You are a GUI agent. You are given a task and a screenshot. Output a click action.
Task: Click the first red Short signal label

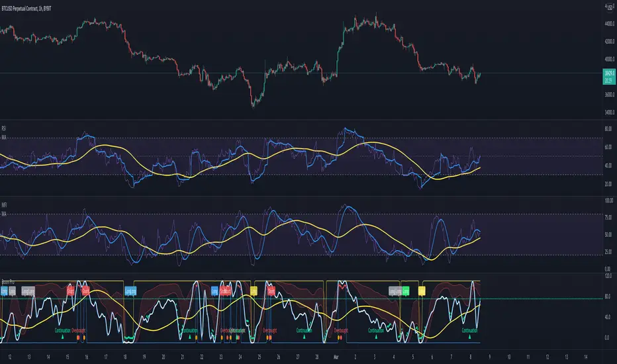[70, 291]
